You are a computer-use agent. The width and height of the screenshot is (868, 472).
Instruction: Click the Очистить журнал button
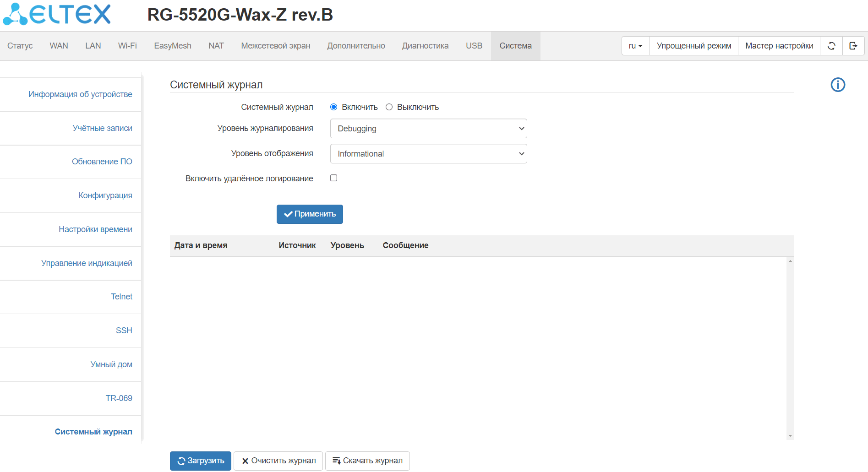pos(278,461)
